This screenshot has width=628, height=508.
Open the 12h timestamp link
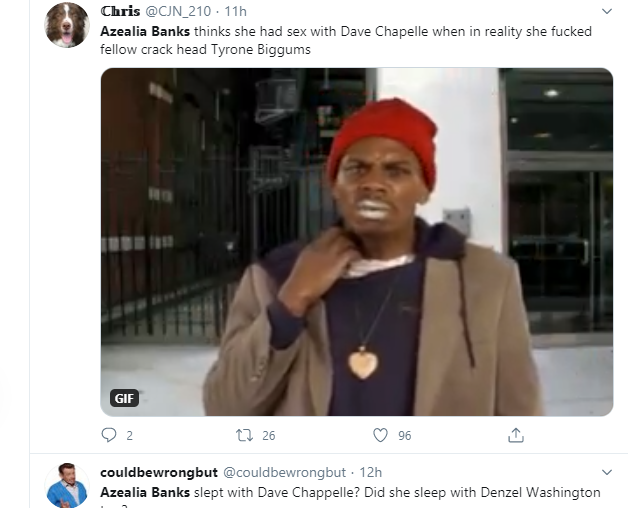tap(370, 472)
